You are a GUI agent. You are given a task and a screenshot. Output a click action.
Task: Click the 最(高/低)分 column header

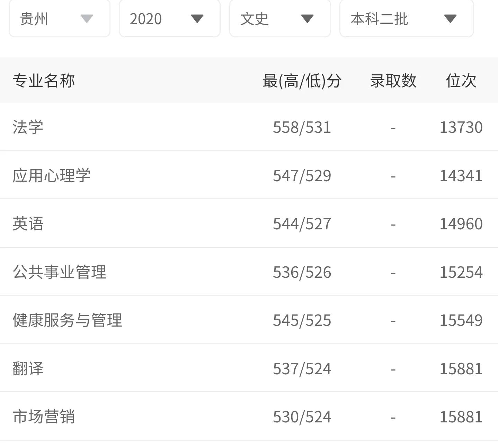tap(302, 80)
